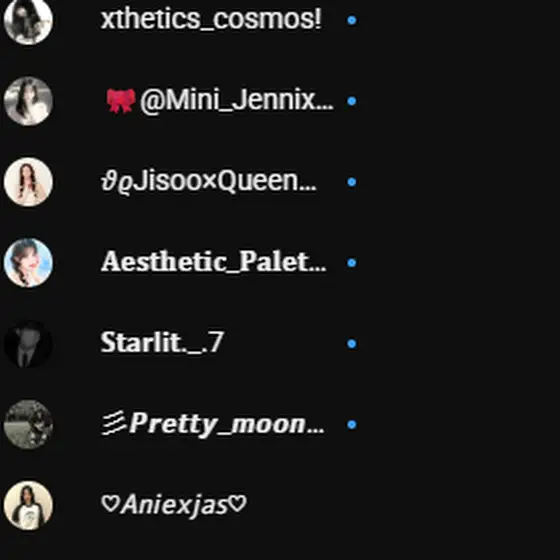Click blue unread dot beside @Mini_Jennix

(352, 101)
